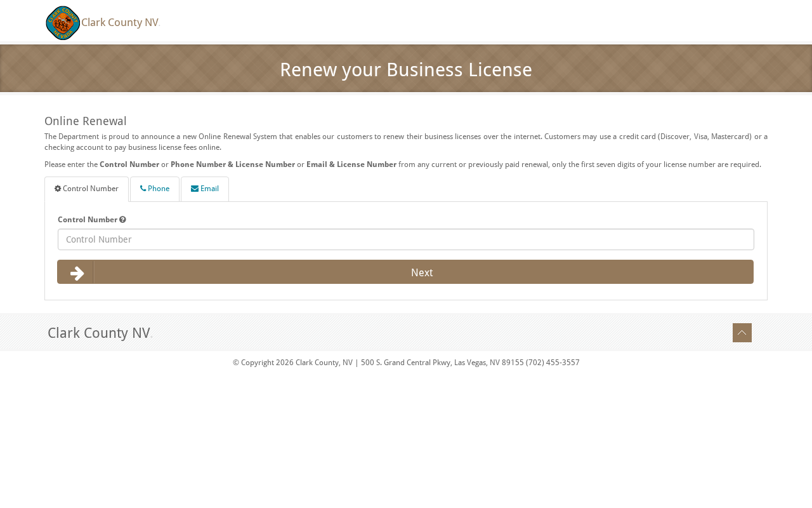The width and height of the screenshot is (812, 508).
Task: Switch to the Phone tab
Action: [155, 189]
